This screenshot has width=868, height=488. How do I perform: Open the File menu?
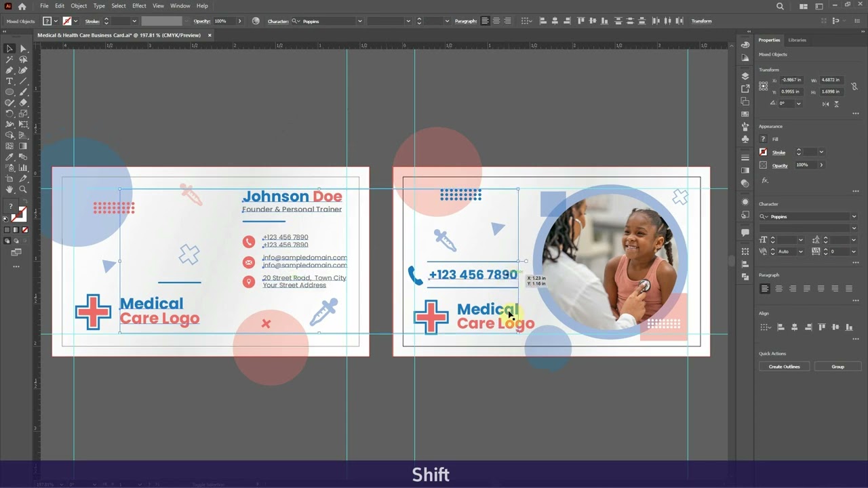(x=44, y=6)
